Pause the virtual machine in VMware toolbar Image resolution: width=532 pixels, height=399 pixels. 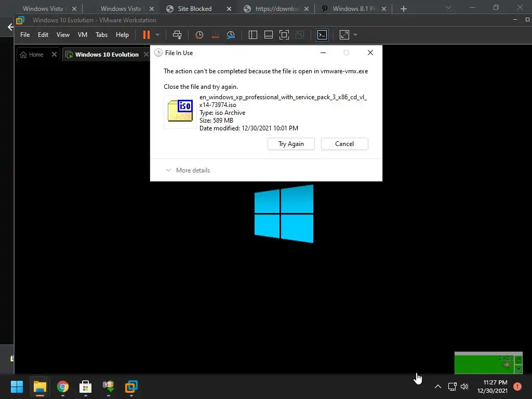146,35
